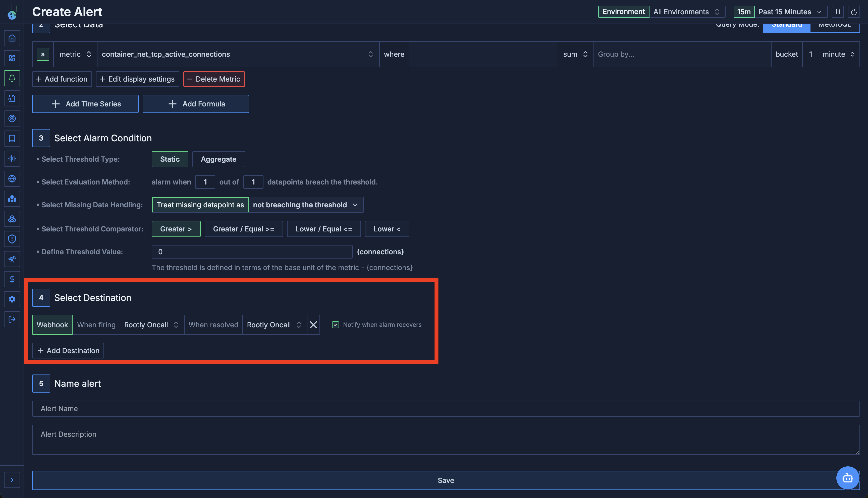Viewport: 868px width, 498px height.
Task: Open the sum aggregation dropdown
Action: 575,54
